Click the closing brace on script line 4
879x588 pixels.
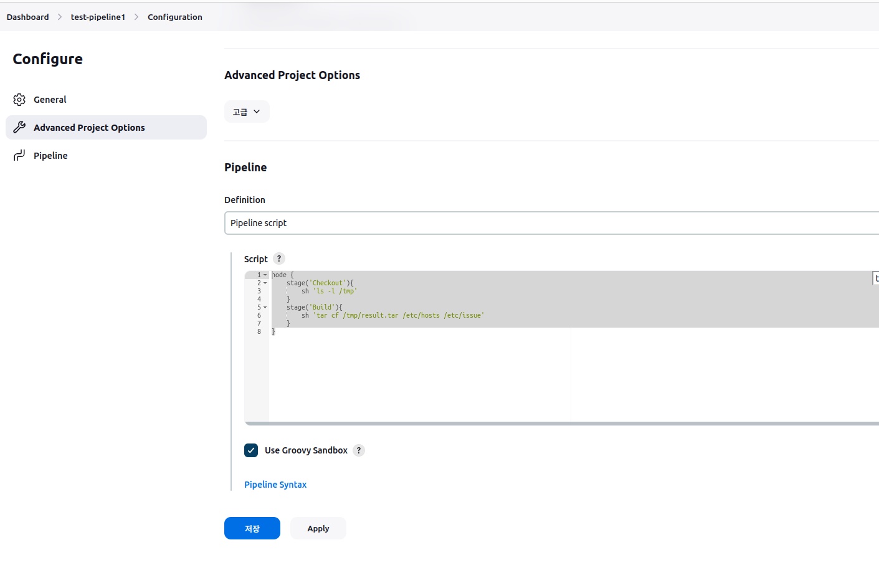288,299
